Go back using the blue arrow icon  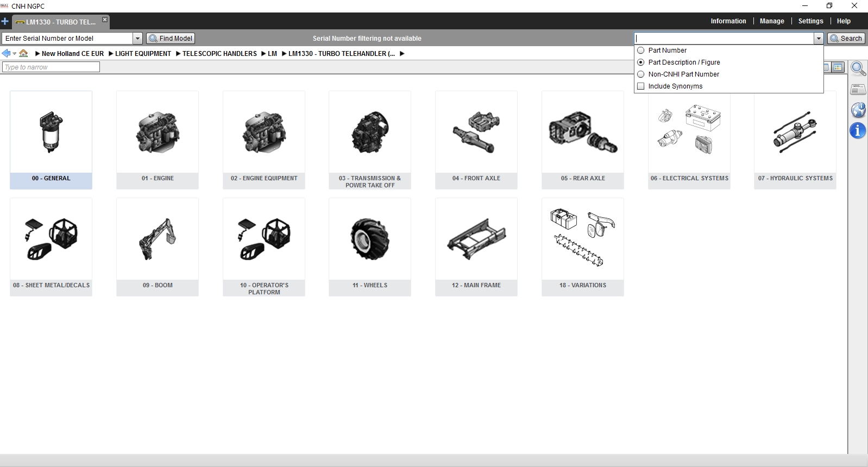coord(6,53)
